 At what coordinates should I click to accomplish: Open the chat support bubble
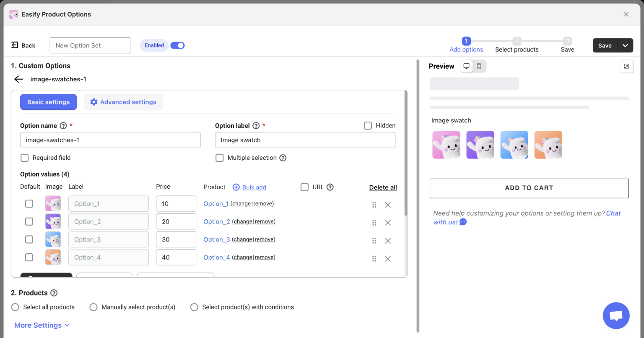(616, 316)
